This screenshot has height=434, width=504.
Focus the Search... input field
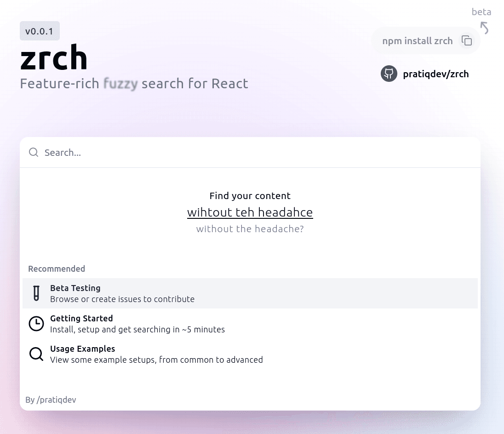coord(250,153)
